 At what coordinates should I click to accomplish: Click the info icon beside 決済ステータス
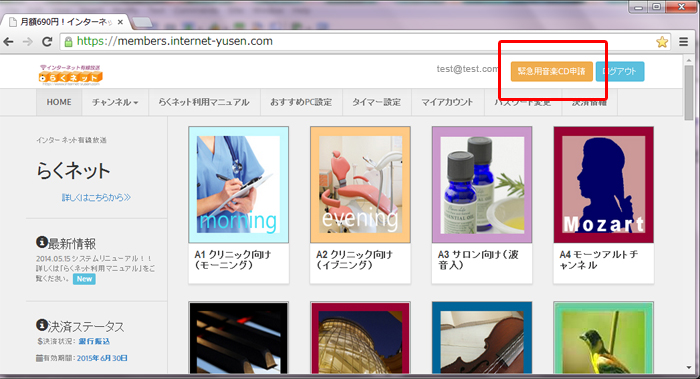(42, 325)
